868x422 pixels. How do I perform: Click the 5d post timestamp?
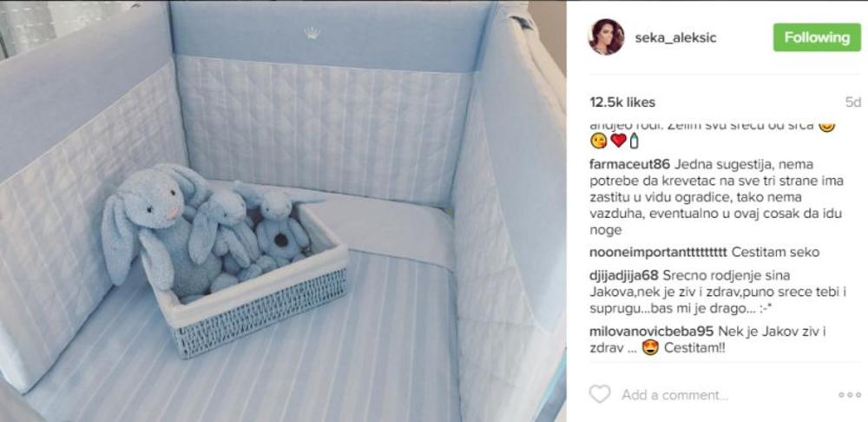(x=853, y=102)
